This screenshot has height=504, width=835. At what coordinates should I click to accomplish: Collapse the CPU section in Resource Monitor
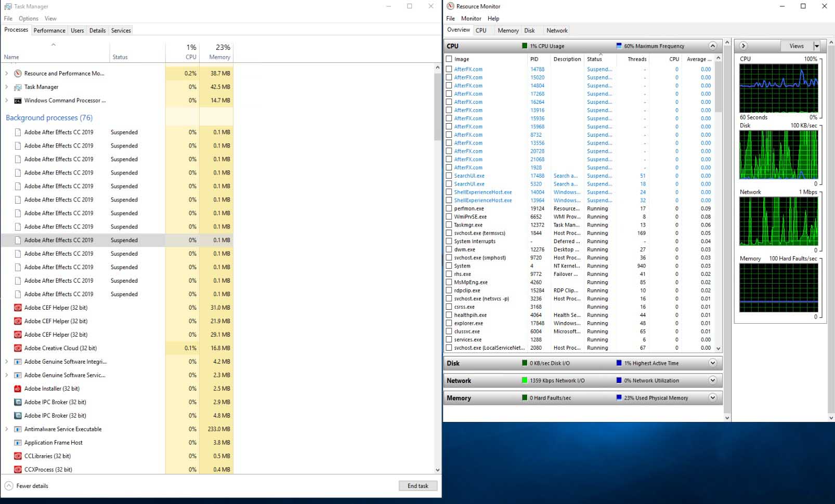click(713, 46)
